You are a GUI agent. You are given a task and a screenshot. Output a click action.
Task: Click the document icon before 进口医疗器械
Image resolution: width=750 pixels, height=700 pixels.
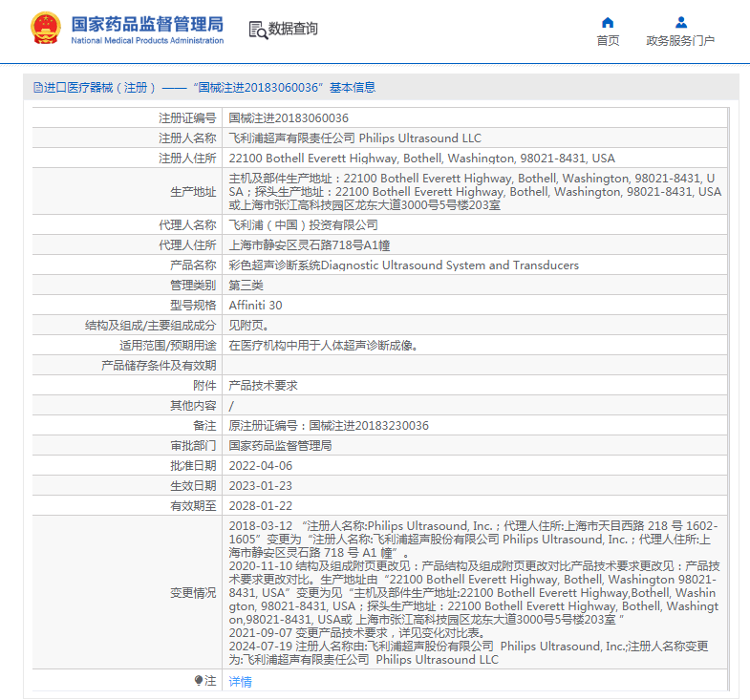tap(37, 88)
